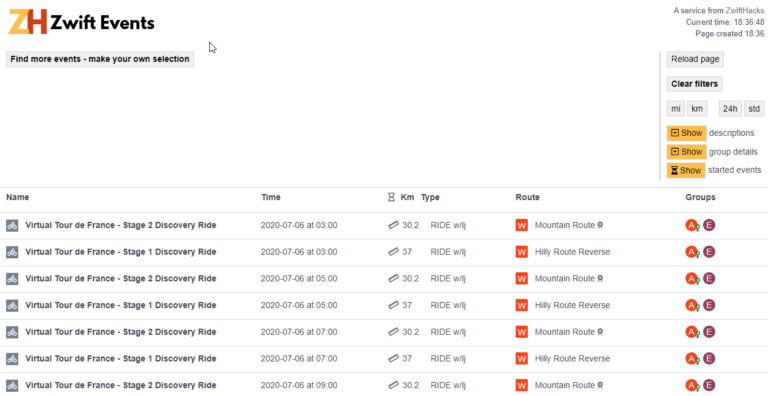768x396 pixels.
Task: Click bike icon of 07:00 Stage 1 ride
Action: [12, 359]
